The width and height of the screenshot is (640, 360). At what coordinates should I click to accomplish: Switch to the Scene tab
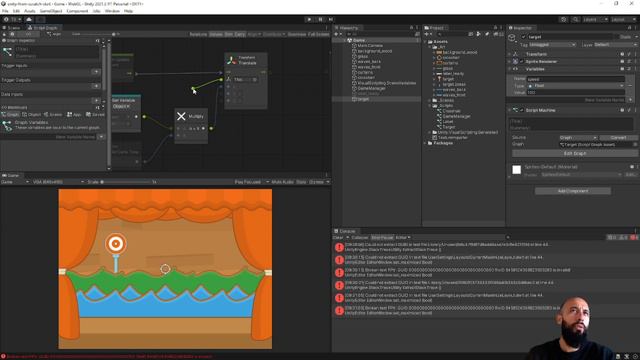tap(11, 28)
